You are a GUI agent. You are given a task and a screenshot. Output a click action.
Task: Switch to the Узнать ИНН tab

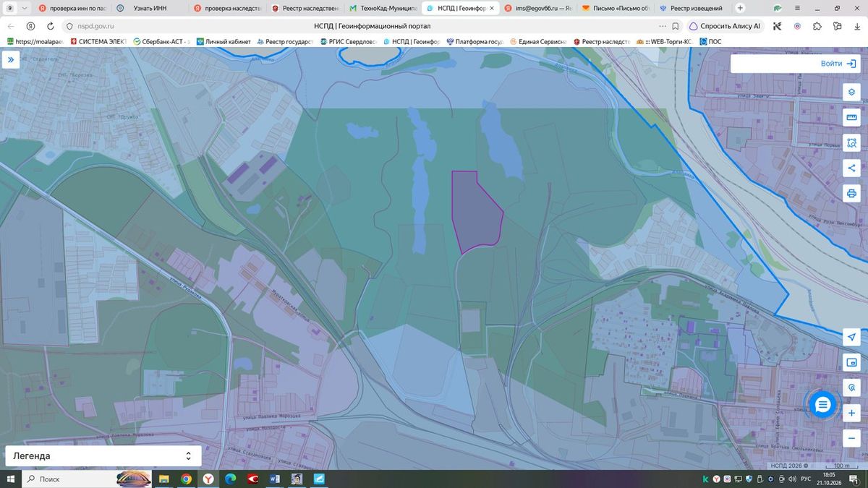[148, 8]
